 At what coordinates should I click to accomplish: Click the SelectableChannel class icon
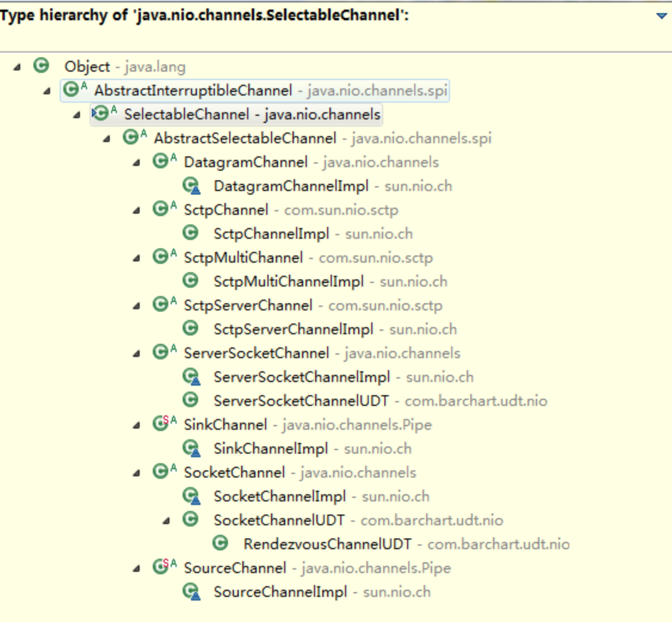(102, 114)
